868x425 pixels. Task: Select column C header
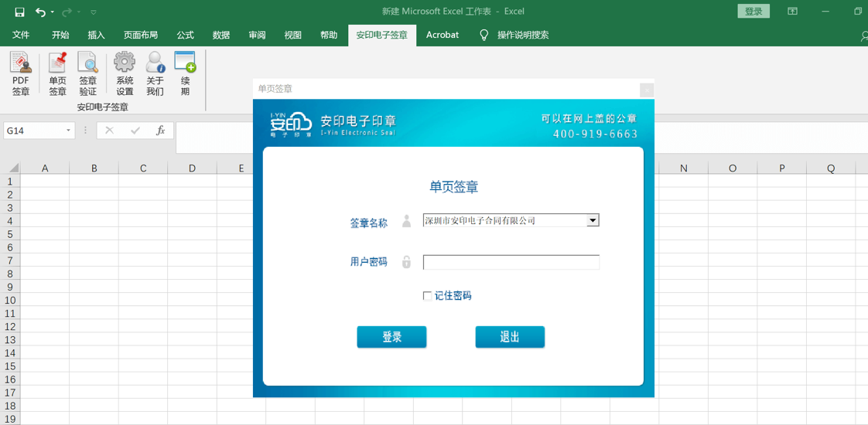tap(143, 168)
